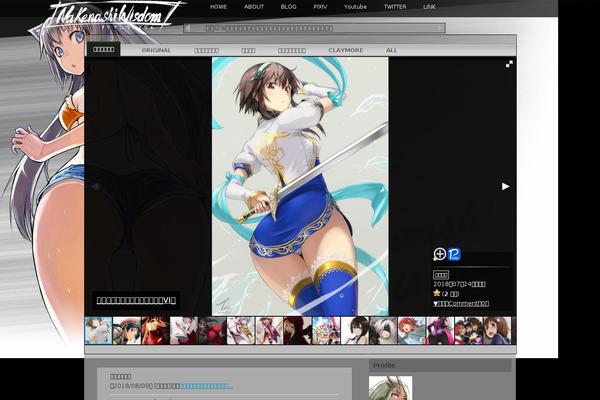Select the long black-haired girl thumbnail

pos(355,330)
